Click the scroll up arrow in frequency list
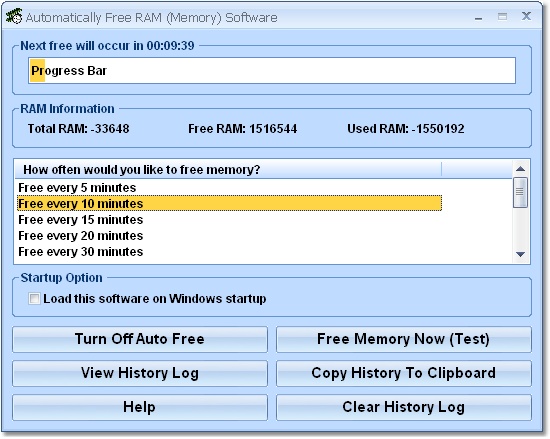 point(521,169)
